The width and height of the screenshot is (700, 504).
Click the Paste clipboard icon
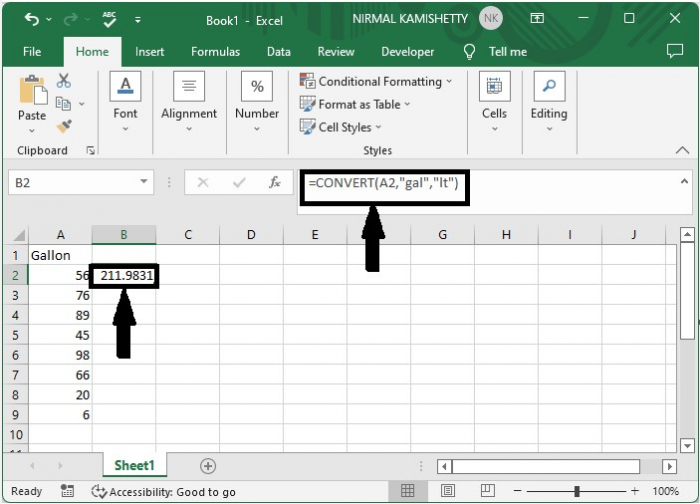click(x=32, y=90)
